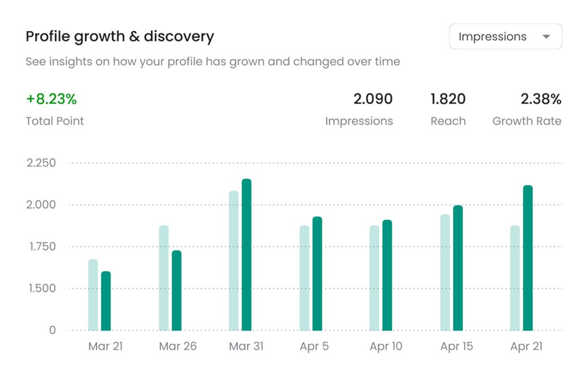
Task: Click the dropdown arrow next to Impressions
Action: pyautogui.click(x=546, y=37)
